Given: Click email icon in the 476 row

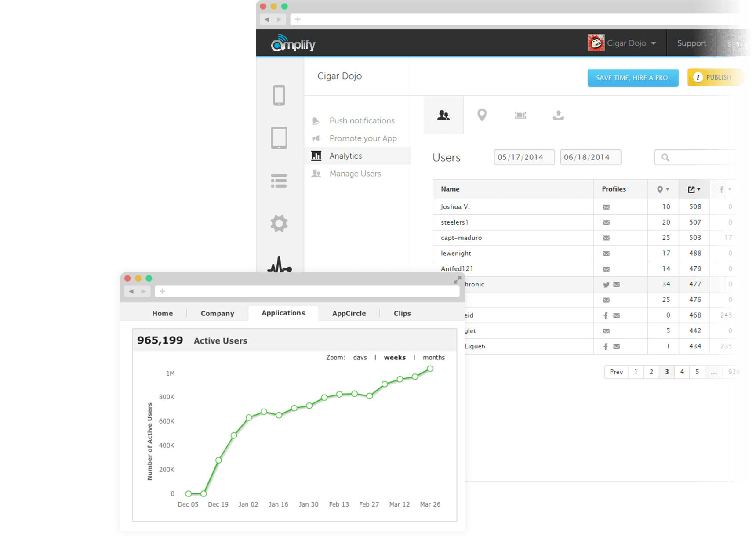Looking at the screenshot, I should pyautogui.click(x=606, y=300).
